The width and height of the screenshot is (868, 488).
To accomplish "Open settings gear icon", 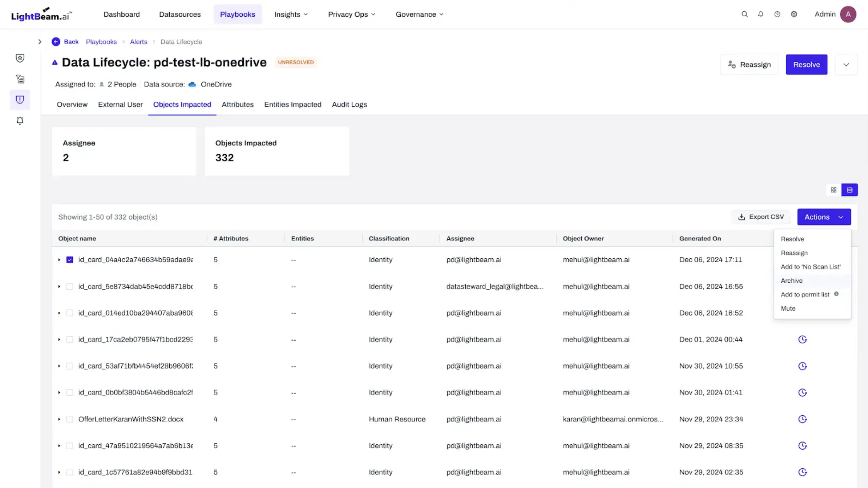I will click(794, 14).
